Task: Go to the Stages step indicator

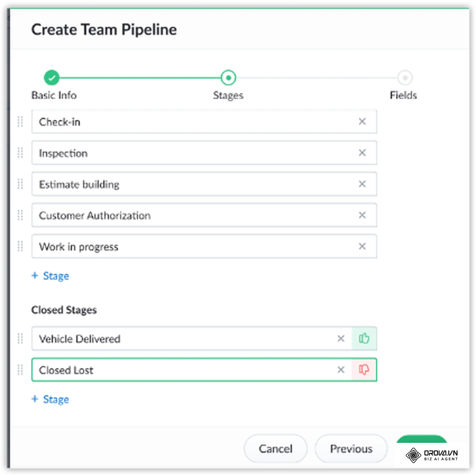Action: point(228,78)
